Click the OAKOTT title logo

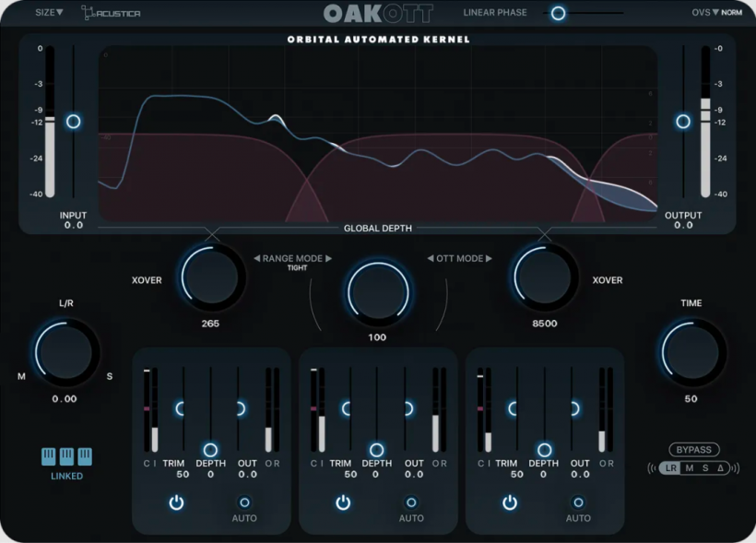click(x=378, y=14)
